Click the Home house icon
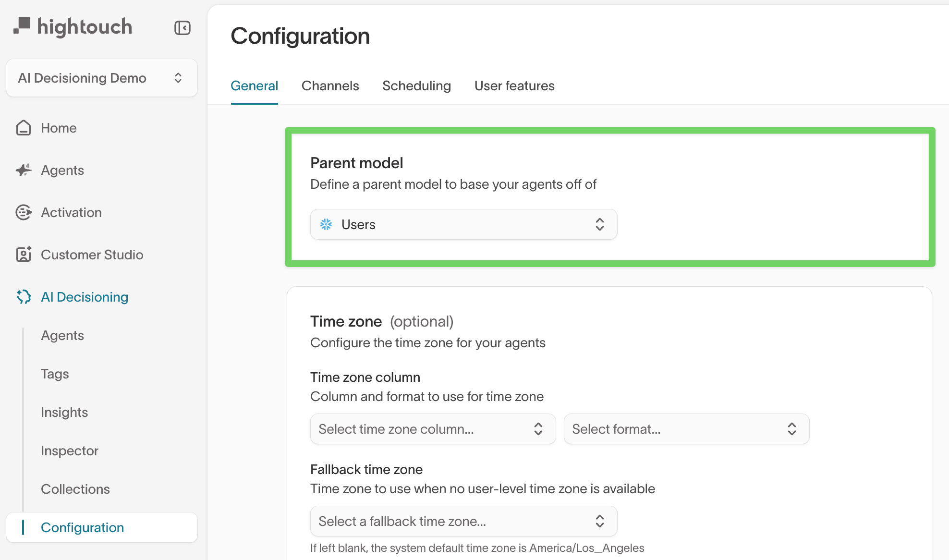 [24, 128]
